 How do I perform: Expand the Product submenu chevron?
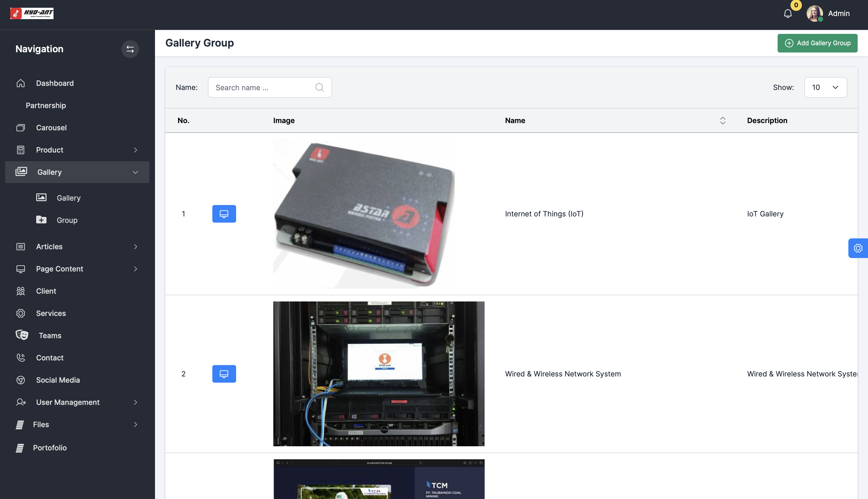(136, 150)
